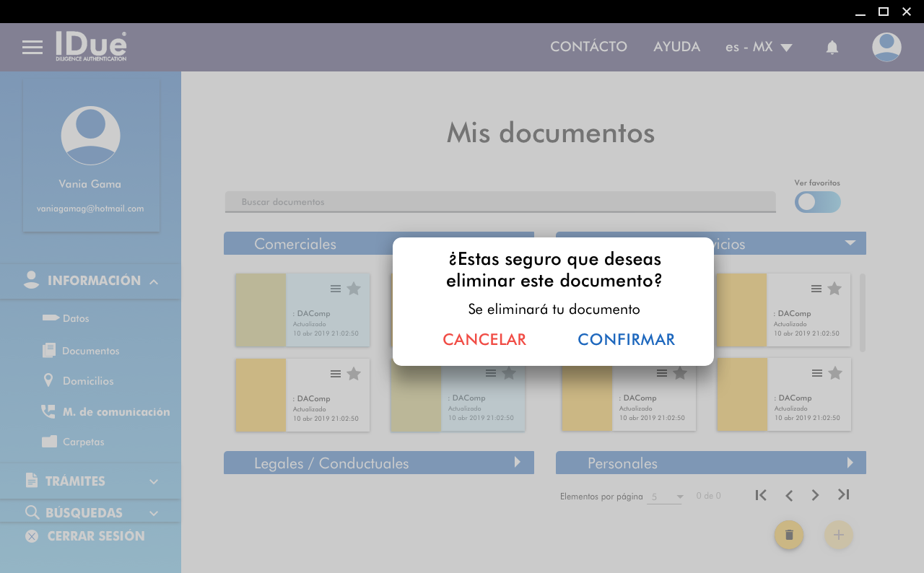Go to the first page icon

pyautogui.click(x=761, y=495)
